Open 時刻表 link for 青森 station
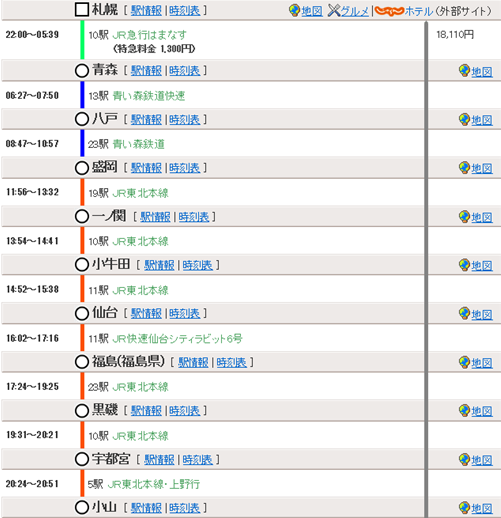Screen dimensions: 501x518 click(x=185, y=70)
